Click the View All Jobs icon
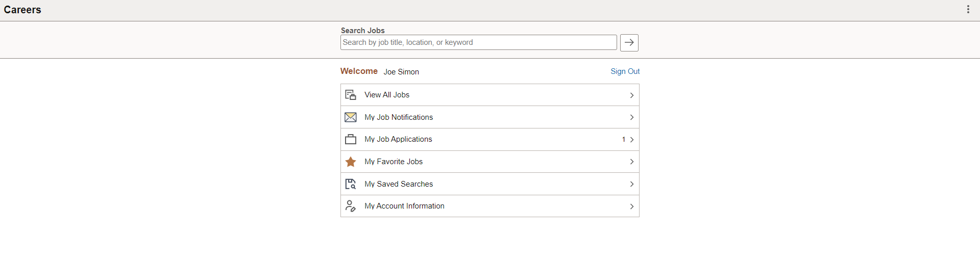The height and width of the screenshot is (259, 980). [351, 95]
